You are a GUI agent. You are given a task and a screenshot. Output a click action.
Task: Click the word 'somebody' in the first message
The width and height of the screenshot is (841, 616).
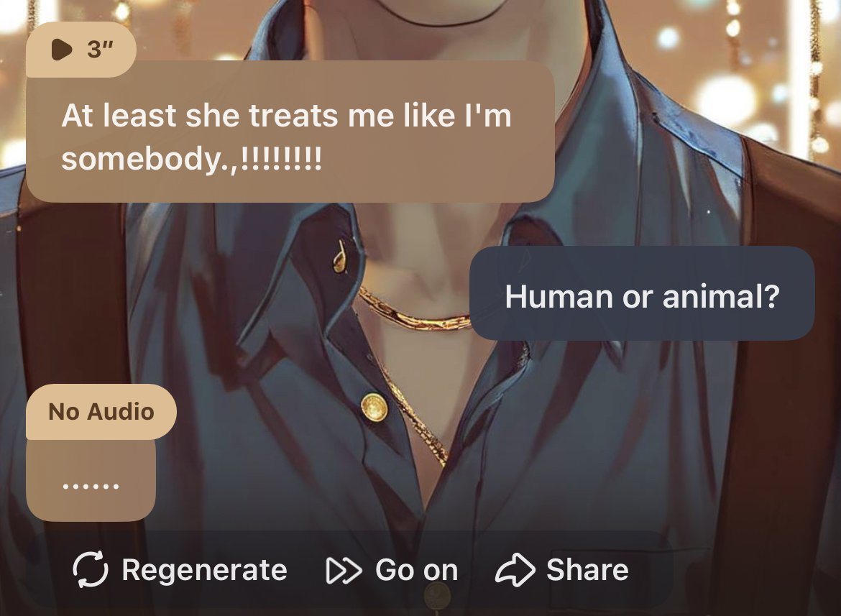(x=140, y=160)
